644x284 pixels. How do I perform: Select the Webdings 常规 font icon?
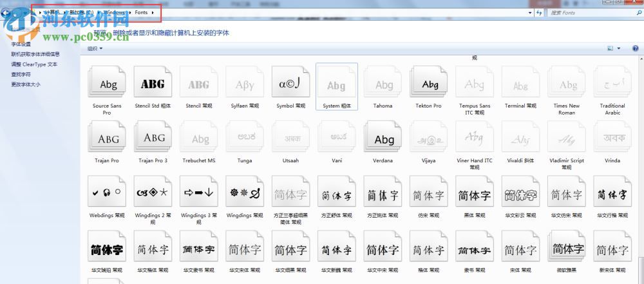point(107,191)
